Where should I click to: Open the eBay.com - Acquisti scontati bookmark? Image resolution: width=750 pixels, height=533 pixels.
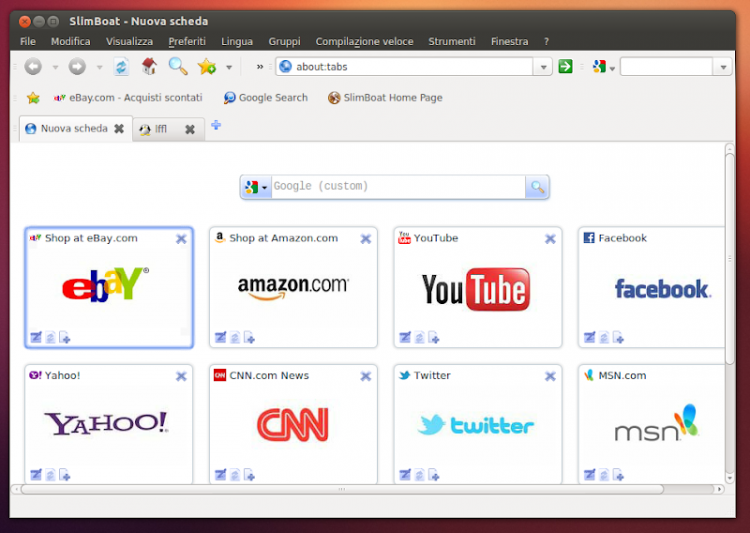(128, 98)
